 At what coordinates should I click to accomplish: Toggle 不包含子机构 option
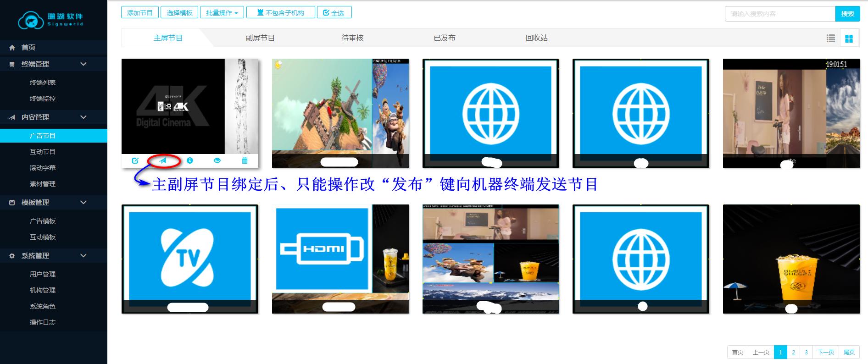pos(281,12)
